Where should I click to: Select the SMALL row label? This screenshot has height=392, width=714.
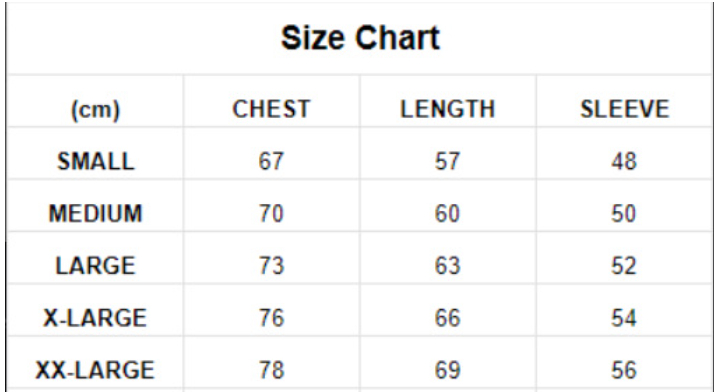[96, 161]
